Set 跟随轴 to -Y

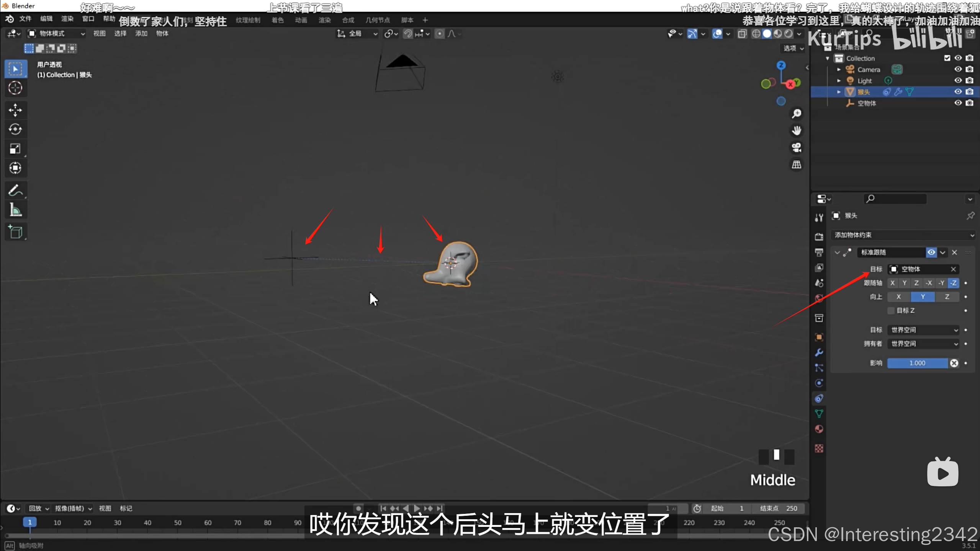click(x=941, y=283)
